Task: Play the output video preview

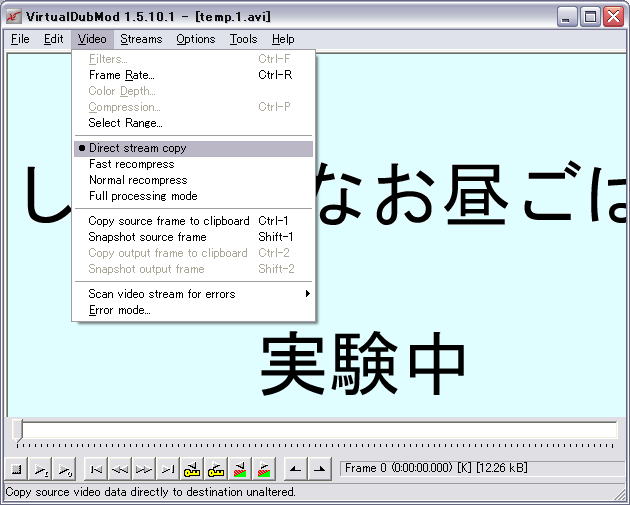Action: 64,469
